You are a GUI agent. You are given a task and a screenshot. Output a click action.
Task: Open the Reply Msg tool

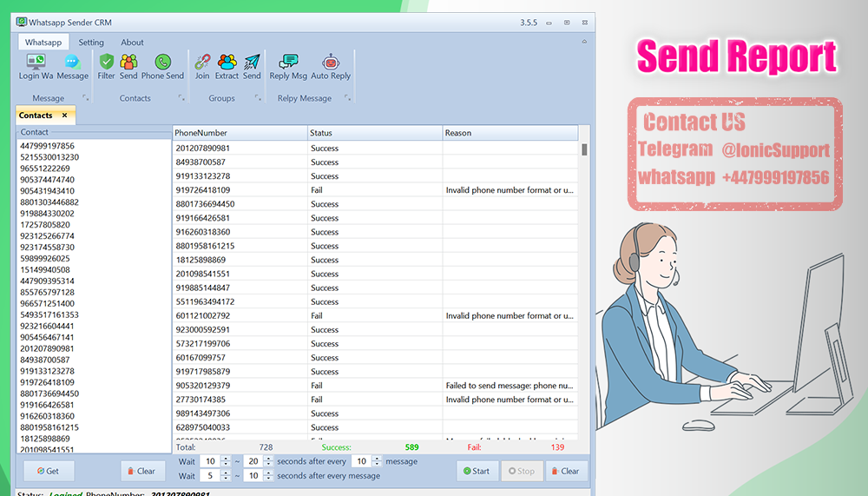pyautogui.click(x=288, y=67)
